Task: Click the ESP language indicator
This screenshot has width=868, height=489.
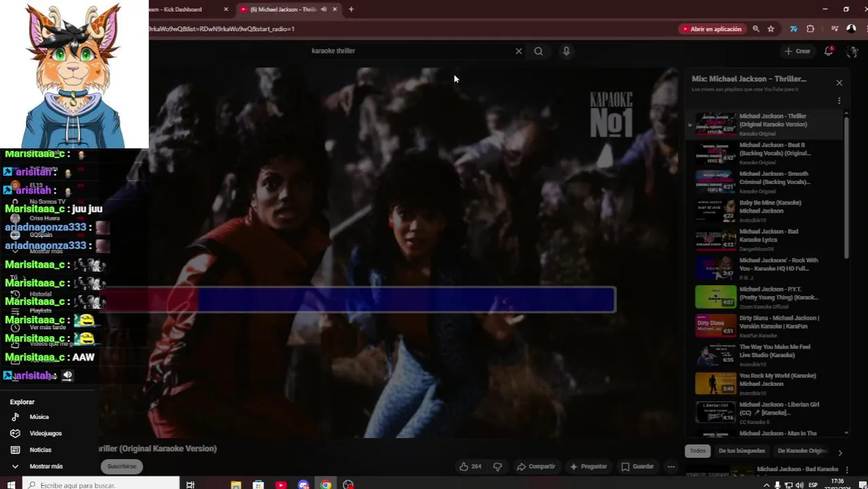Action: click(x=813, y=485)
